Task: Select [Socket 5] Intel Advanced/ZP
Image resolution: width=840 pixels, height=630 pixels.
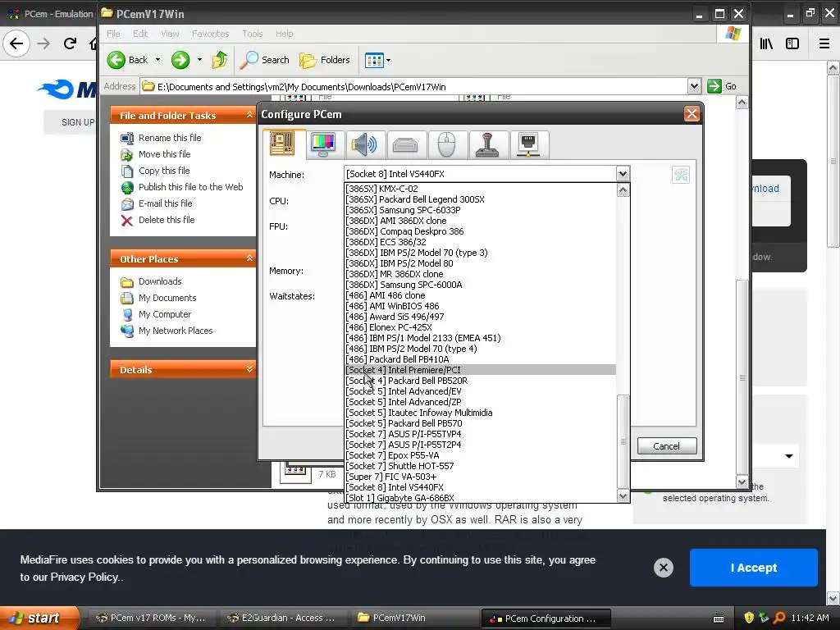Action: point(480,402)
